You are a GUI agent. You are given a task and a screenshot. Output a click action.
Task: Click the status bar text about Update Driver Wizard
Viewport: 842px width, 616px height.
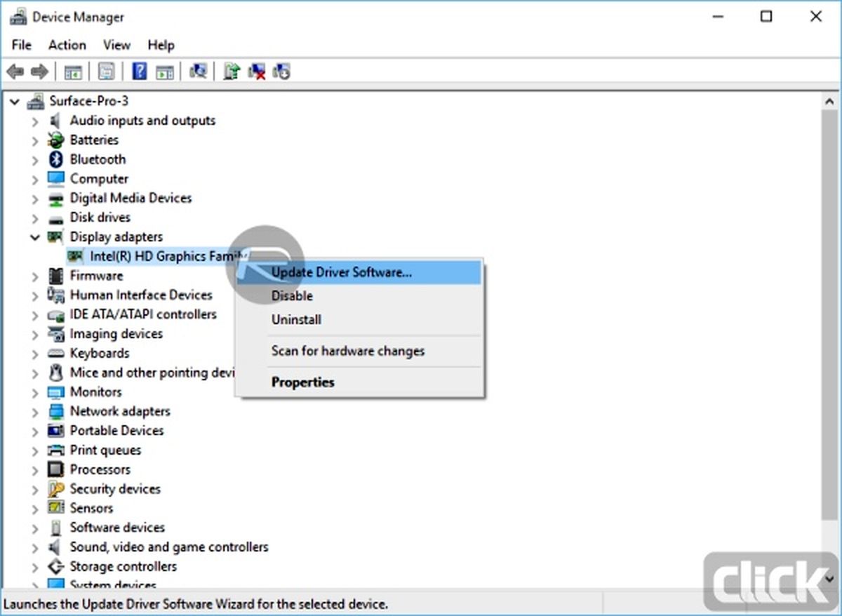click(x=196, y=604)
